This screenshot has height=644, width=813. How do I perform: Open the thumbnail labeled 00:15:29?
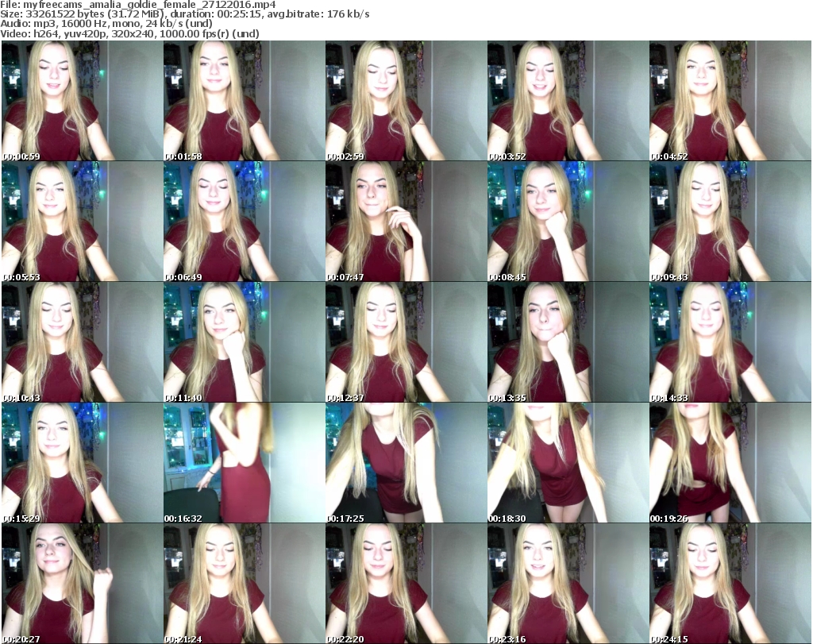coord(82,463)
